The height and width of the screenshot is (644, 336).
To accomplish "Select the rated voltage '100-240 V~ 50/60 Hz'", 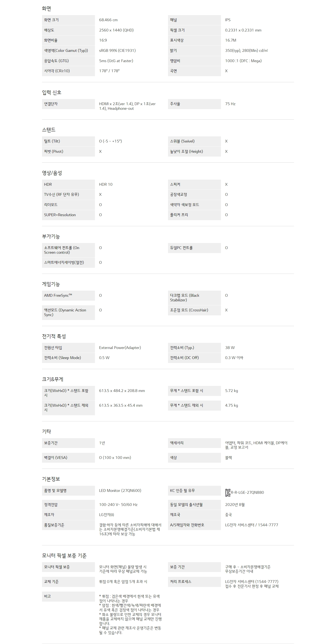I will click(x=118, y=505).
